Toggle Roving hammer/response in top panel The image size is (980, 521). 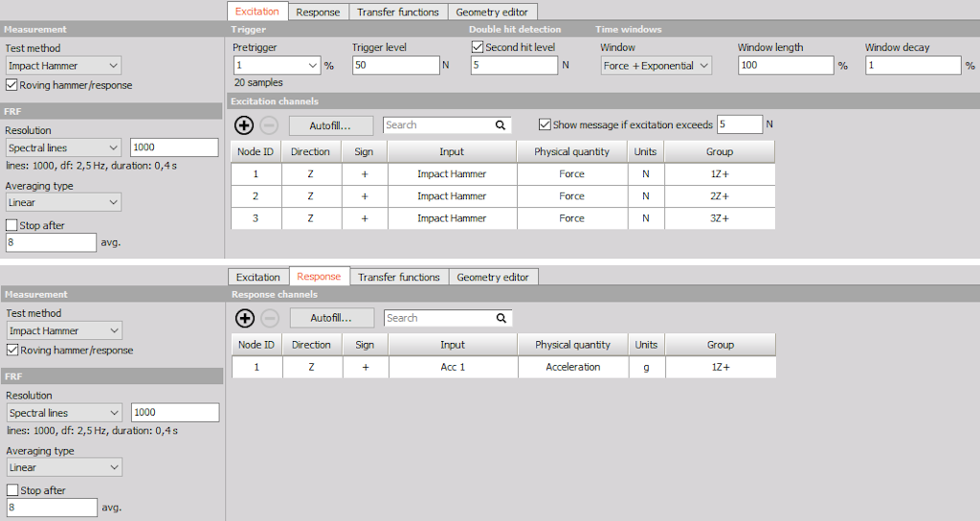[x=11, y=85]
